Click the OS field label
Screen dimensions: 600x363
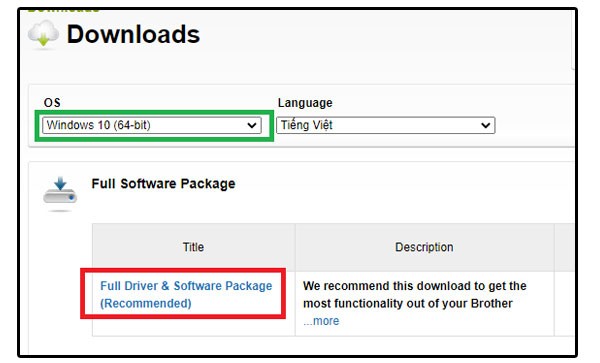52,103
